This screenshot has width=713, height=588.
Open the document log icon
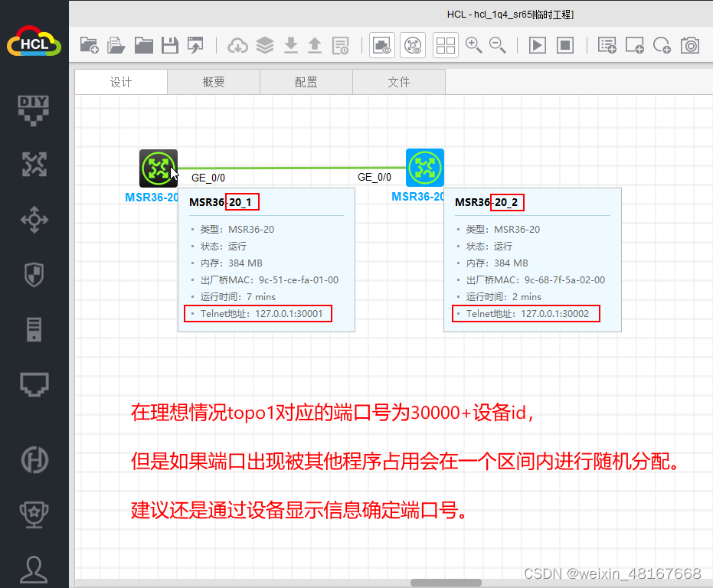click(x=340, y=45)
